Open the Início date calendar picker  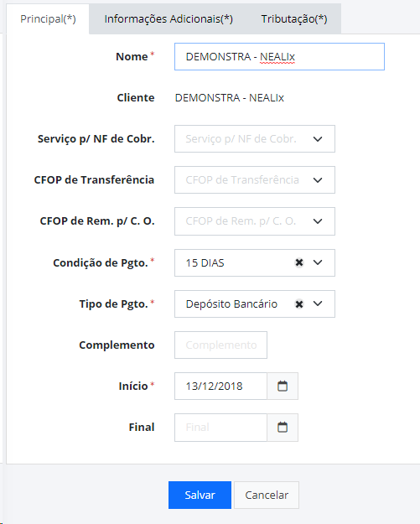tap(283, 386)
